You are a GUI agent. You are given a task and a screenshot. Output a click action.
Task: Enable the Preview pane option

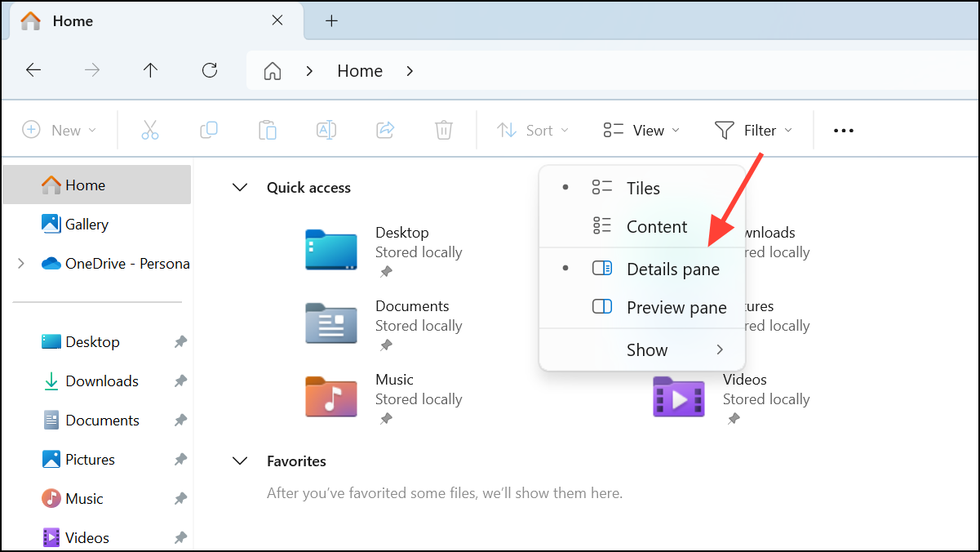point(676,307)
